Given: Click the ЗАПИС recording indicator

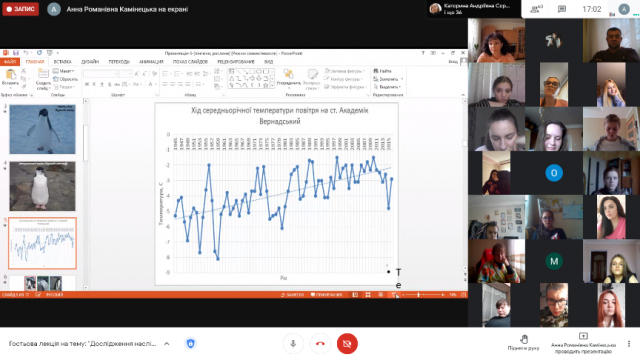Looking at the screenshot, I should coord(20,9).
